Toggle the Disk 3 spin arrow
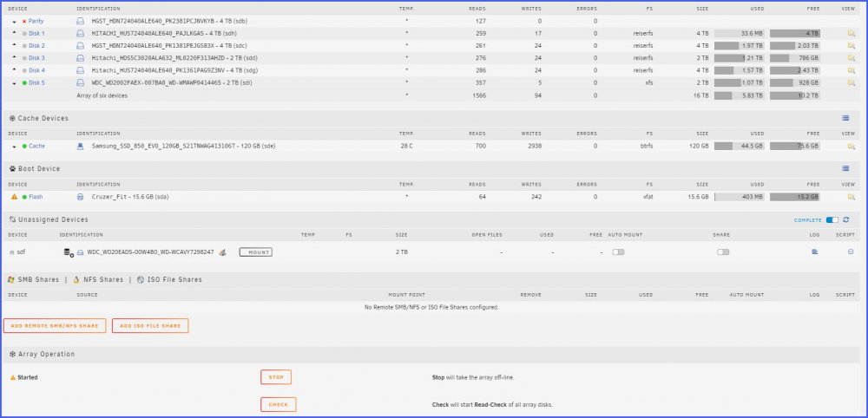This screenshot has width=868, height=418. 14,57
